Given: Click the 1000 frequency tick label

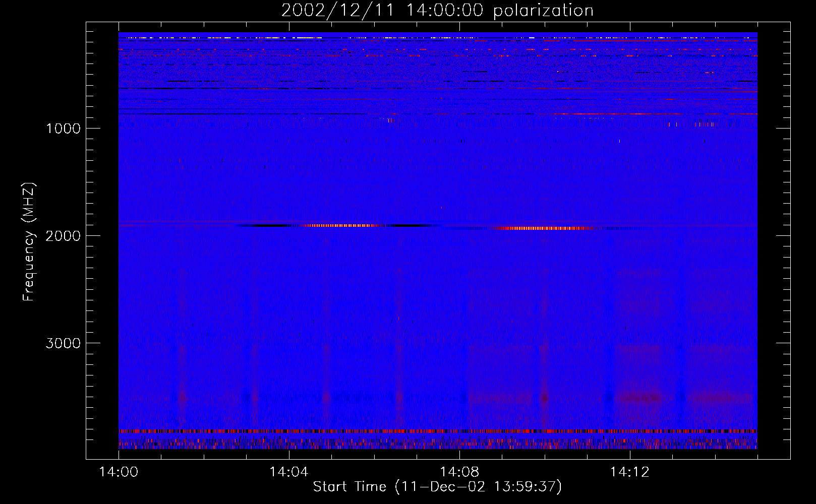Looking at the screenshot, I should (63, 129).
